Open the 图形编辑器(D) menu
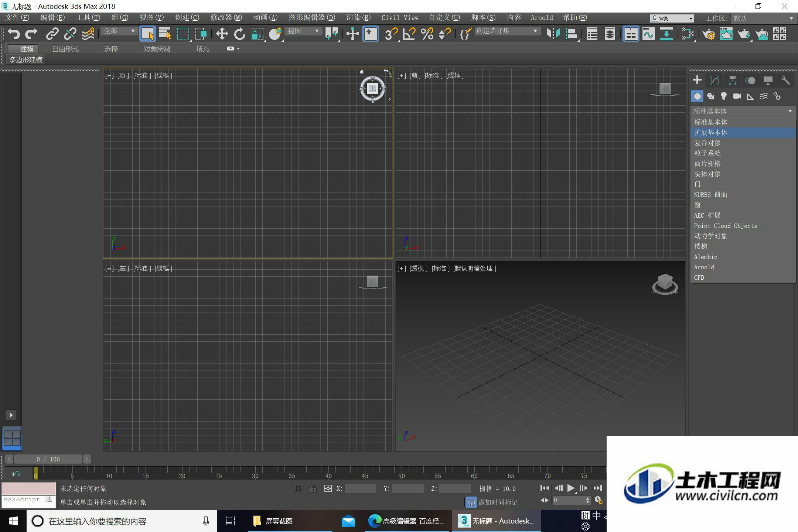Screen dimensions: 798x532 [312, 17]
